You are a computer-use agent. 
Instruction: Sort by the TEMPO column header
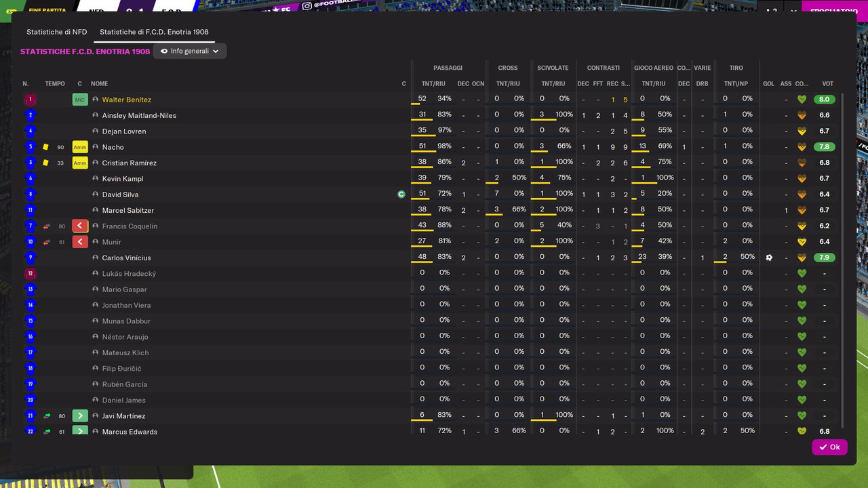[55, 84]
